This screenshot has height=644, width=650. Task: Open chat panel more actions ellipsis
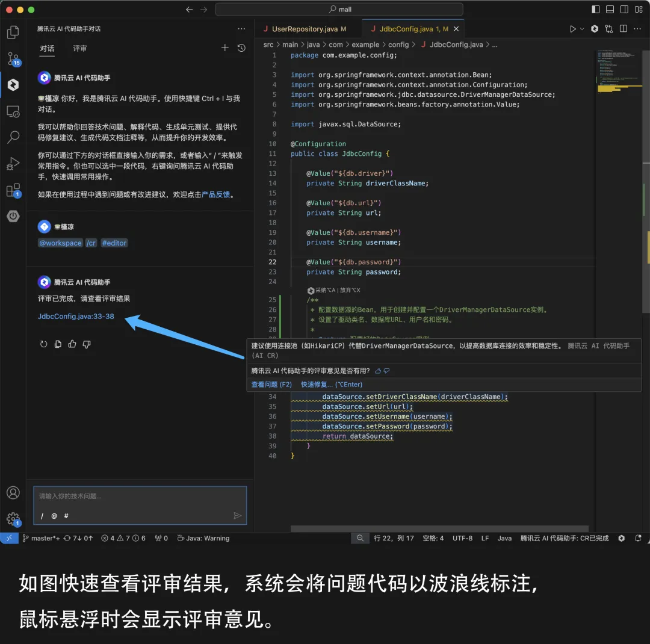pyautogui.click(x=241, y=29)
